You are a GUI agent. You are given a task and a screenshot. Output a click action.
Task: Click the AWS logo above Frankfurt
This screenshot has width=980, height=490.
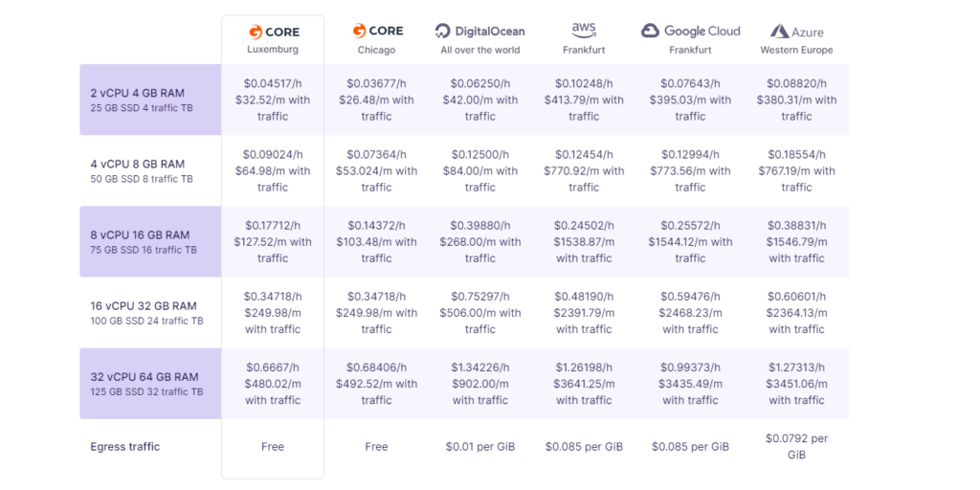(x=584, y=30)
